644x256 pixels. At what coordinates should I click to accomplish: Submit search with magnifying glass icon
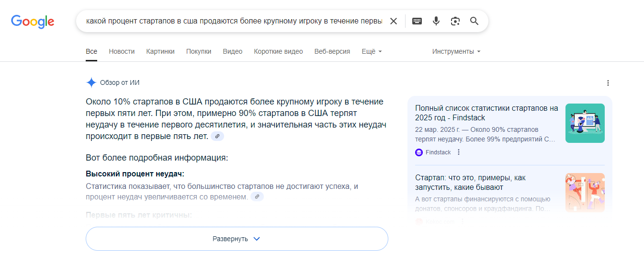tap(474, 21)
